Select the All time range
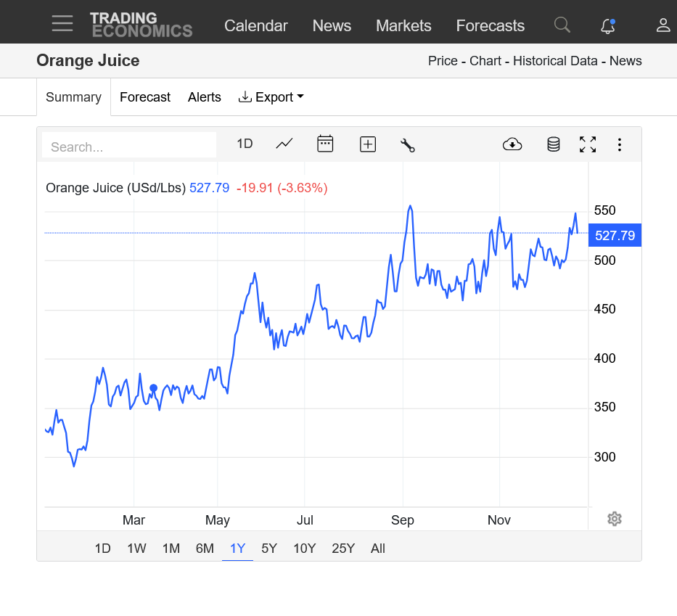This screenshot has width=677, height=616. (x=378, y=549)
